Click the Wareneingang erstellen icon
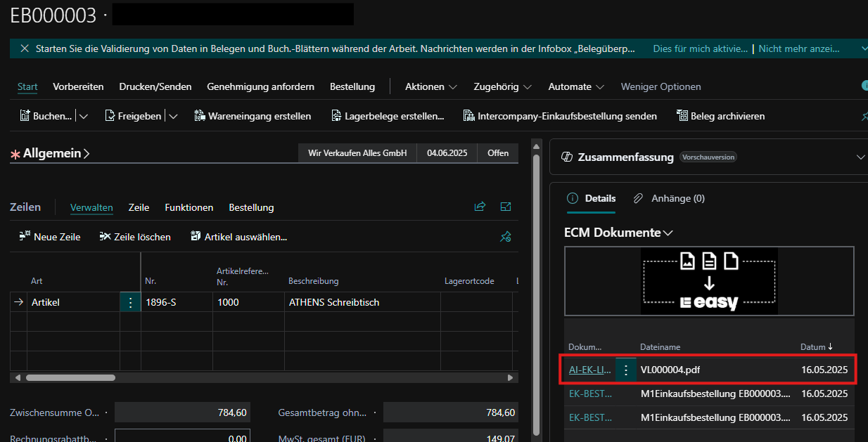The image size is (868, 442). (x=200, y=116)
